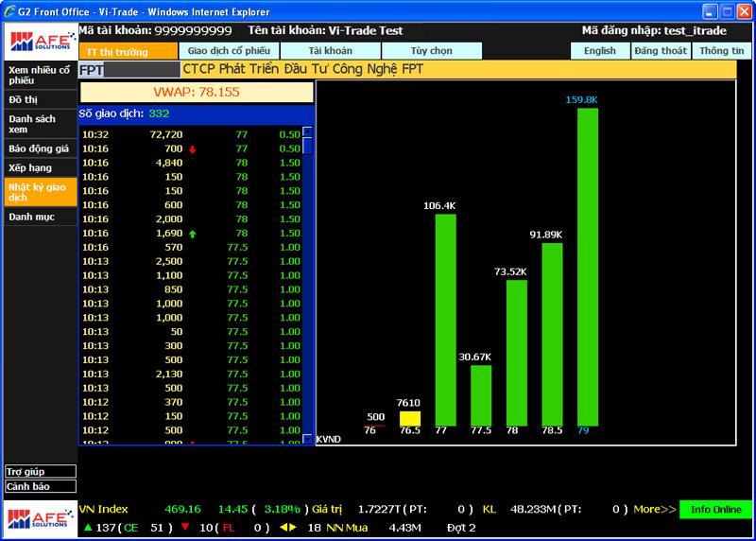Open Danh mục in sidebar
The image size is (756, 541).
(41, 217)
